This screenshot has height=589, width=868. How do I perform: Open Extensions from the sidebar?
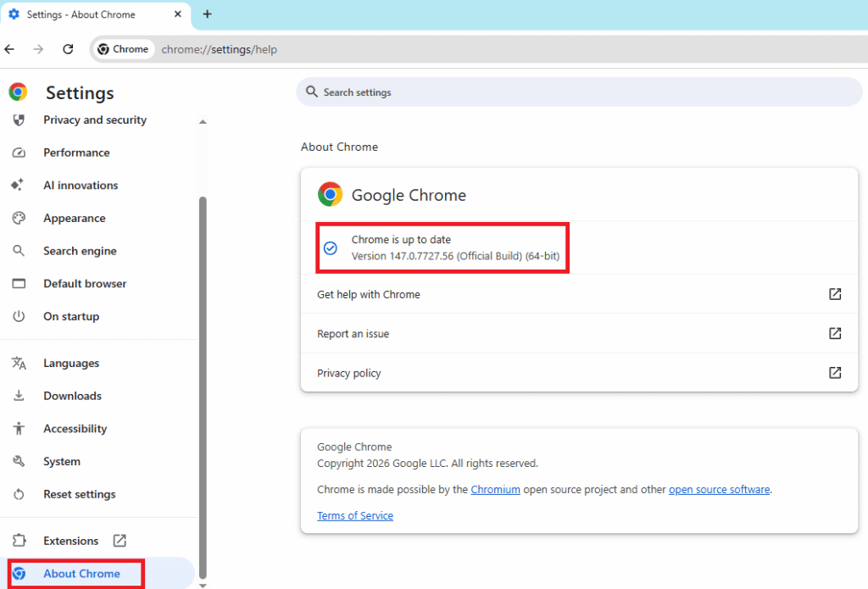click(x=71, y=541)
